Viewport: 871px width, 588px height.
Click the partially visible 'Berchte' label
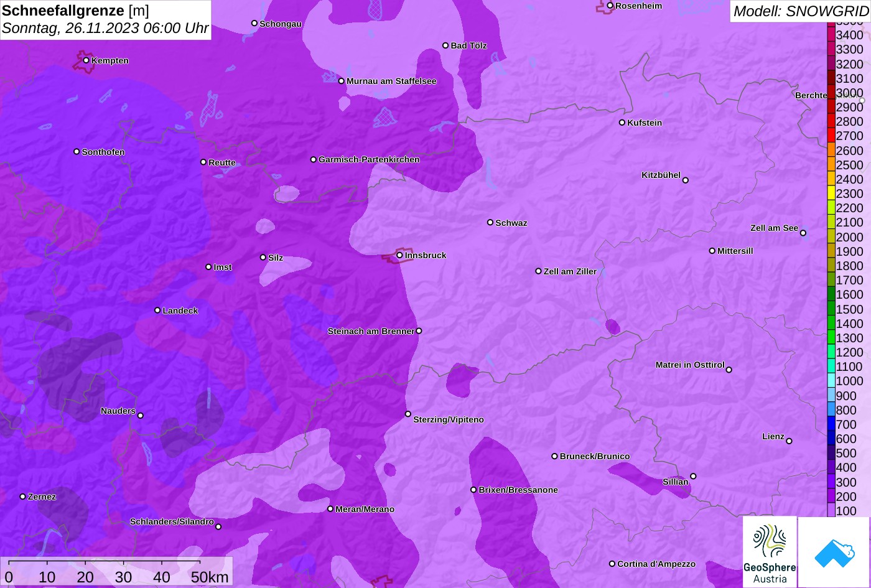(x=811, y=95)
